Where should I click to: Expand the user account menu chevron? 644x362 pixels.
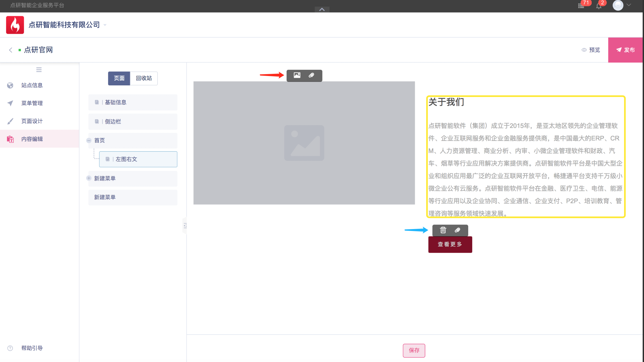tap(629, 5)
